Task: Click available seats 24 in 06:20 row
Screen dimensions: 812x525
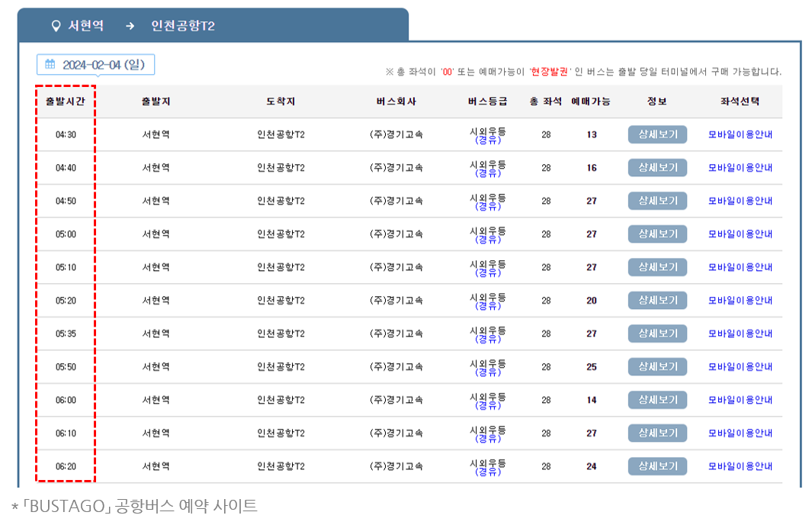Action: [592, 466]
